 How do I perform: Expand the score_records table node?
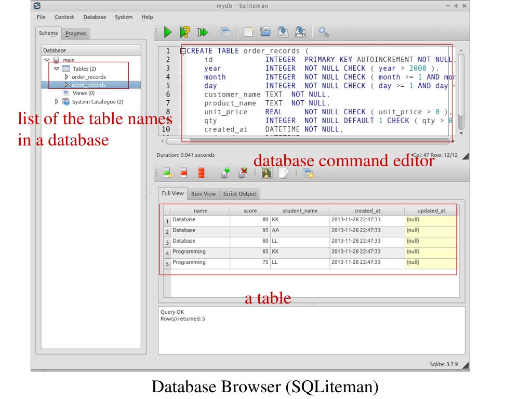(x=66, y=85)
